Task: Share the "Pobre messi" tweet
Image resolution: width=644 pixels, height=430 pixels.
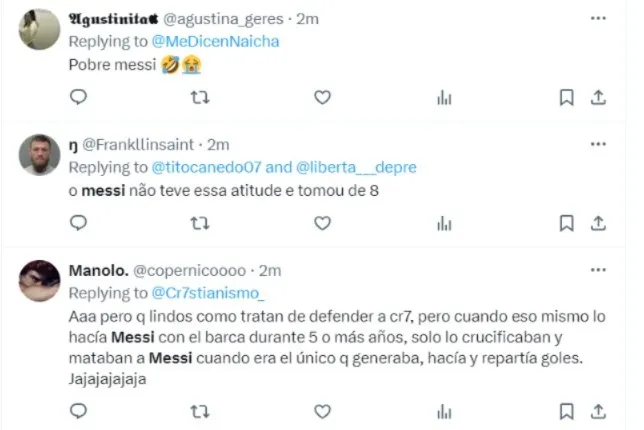Action: (x=597, y=97)
